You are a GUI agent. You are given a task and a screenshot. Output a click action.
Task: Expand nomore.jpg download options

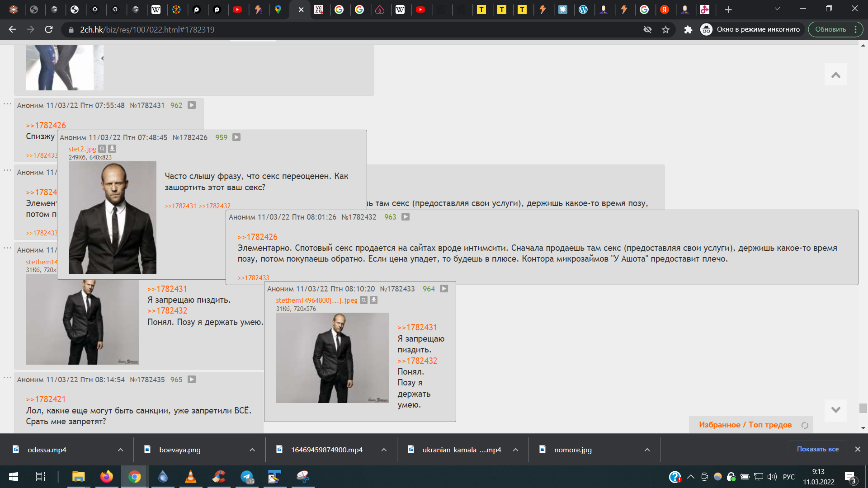(647, 450)
